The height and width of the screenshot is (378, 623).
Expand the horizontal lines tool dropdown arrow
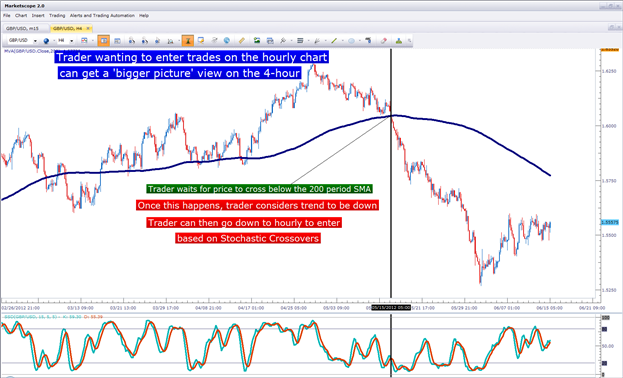click(308, 41)
